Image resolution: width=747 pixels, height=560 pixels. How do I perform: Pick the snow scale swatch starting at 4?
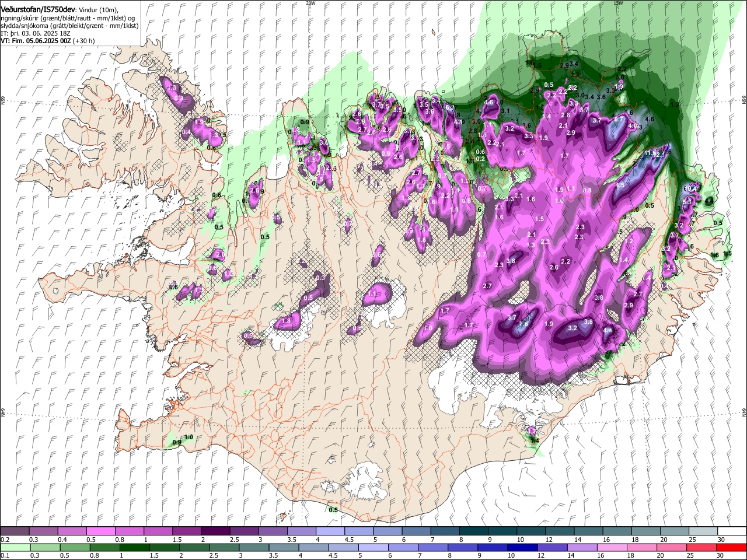pyautogui.click(x=330, y=531)
